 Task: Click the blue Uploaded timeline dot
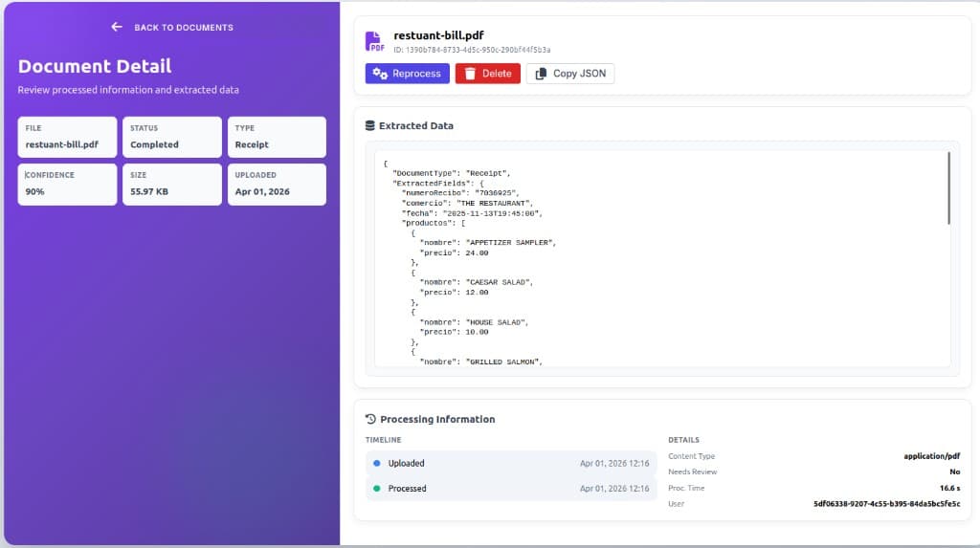click(x=376, y=463)
